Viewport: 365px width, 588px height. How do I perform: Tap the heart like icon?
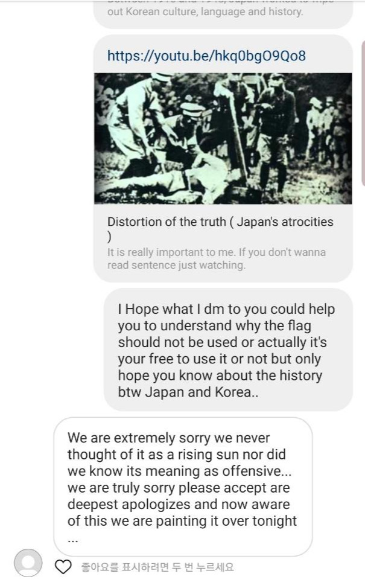click(x=63, y=567)
